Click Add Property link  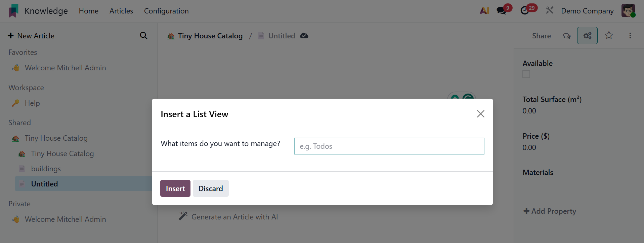coord(550,211)
